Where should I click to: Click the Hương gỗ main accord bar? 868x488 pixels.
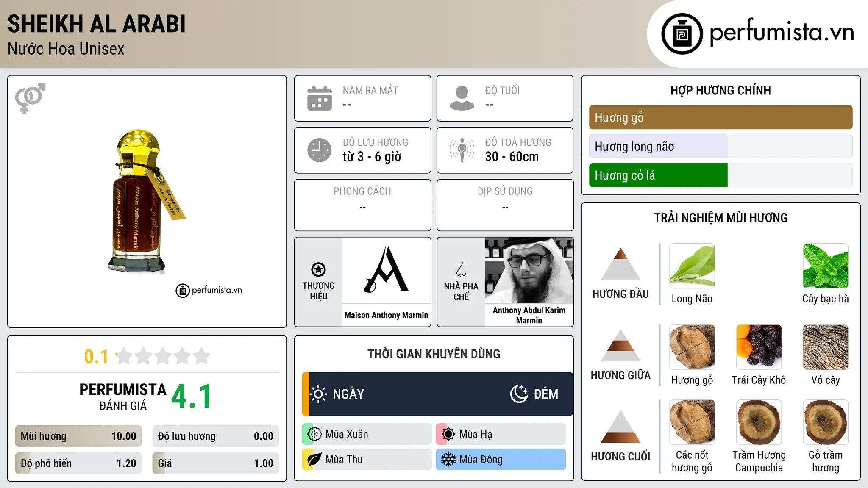[721, 117]
